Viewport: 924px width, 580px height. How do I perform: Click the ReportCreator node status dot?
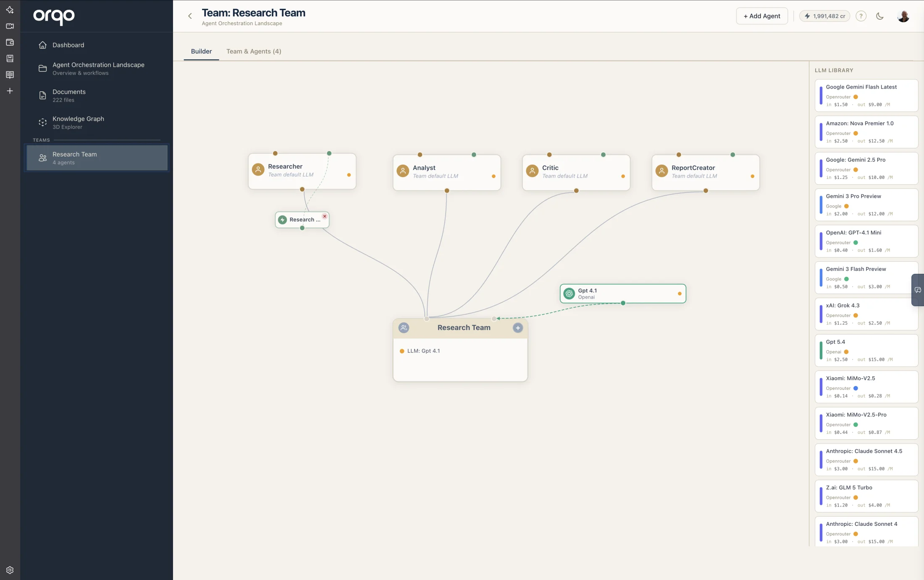click(x=752, y=176)
